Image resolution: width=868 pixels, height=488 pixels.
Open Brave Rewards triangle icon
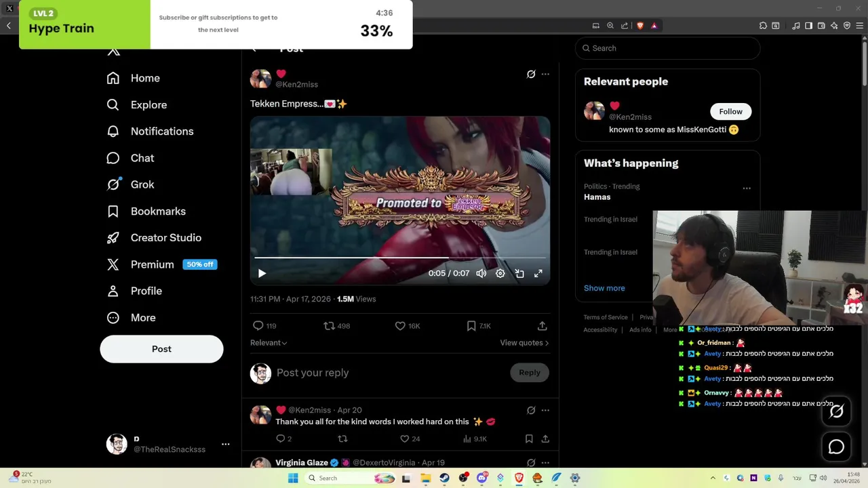click(654, 26)
